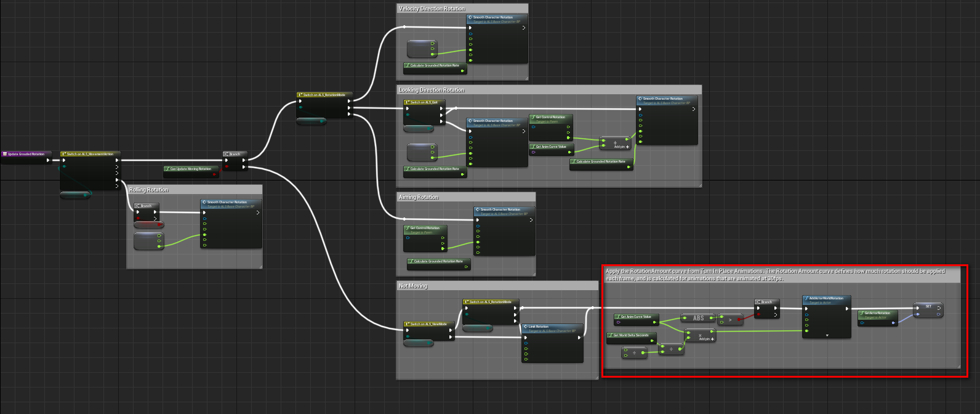Viewport: 980px width, 414px height.
Task: Click the Get Control Rotation node in Aiming Rotation
Action: click(x=425, y=229)
